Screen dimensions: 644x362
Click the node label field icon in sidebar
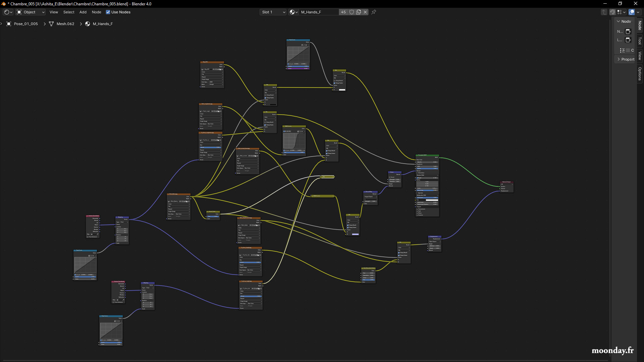click(628, 40)
